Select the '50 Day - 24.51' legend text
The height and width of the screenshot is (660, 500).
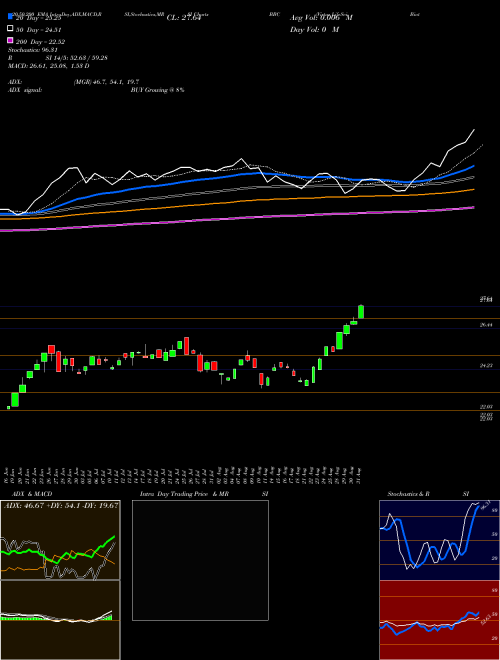click(x=39, y=29)
